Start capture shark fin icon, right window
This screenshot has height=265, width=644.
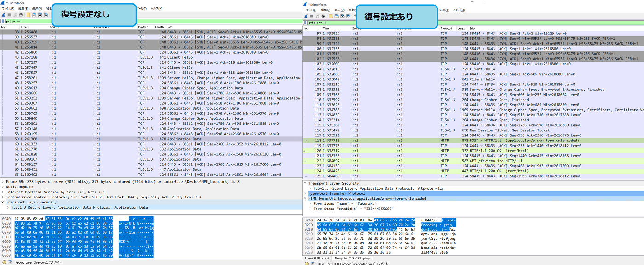coord(306,16)
